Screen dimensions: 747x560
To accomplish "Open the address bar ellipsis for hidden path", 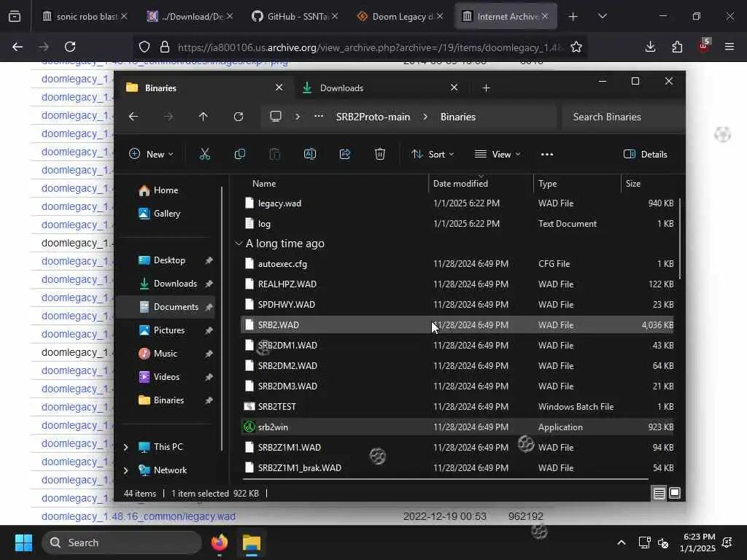I will click(x=319, y=117).
